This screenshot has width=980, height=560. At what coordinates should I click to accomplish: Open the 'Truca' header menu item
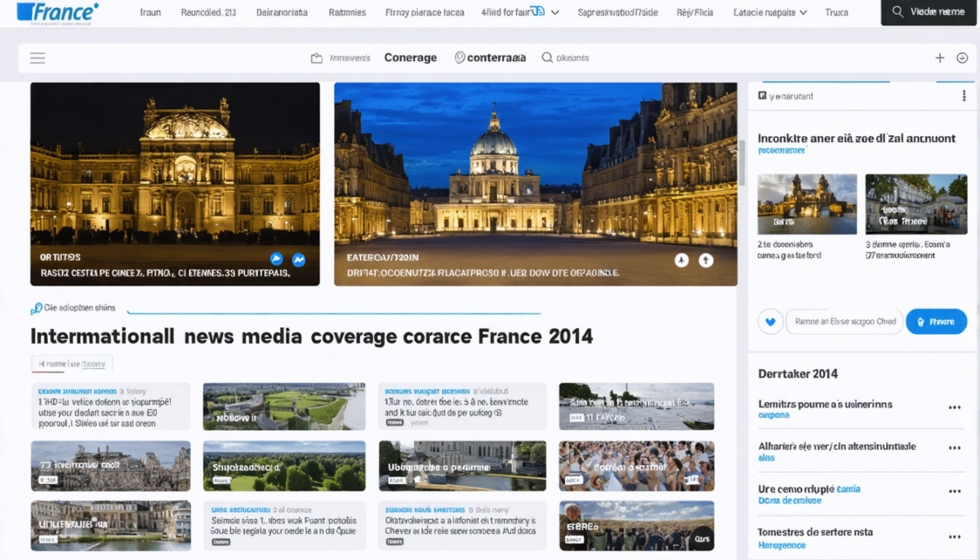[x=836, y=12]
